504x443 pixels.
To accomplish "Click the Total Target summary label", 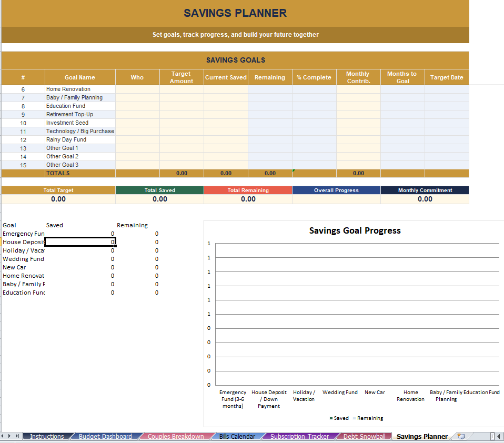I will click(x=58, y=190).
